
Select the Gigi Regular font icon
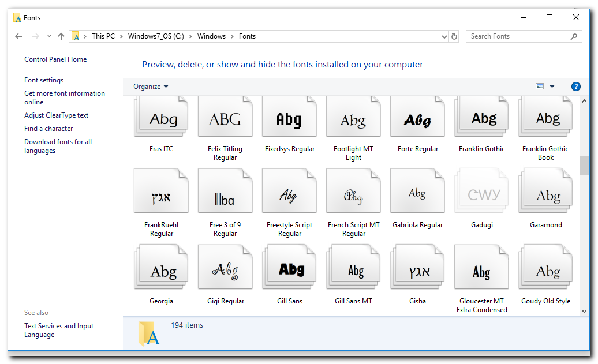[225, 271]
